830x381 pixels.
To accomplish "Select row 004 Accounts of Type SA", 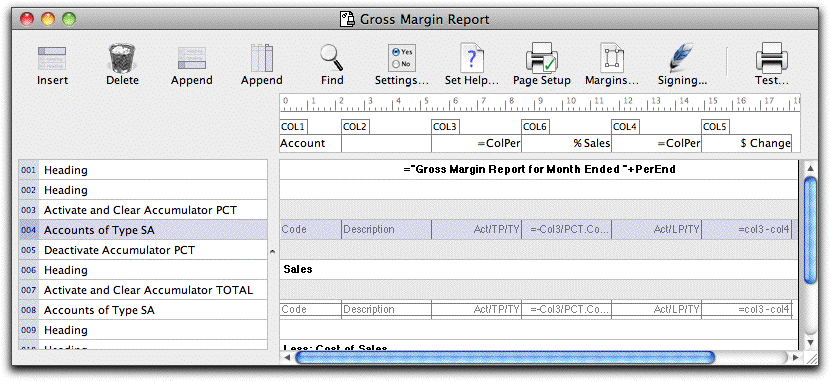I will (x=143, y=230).
